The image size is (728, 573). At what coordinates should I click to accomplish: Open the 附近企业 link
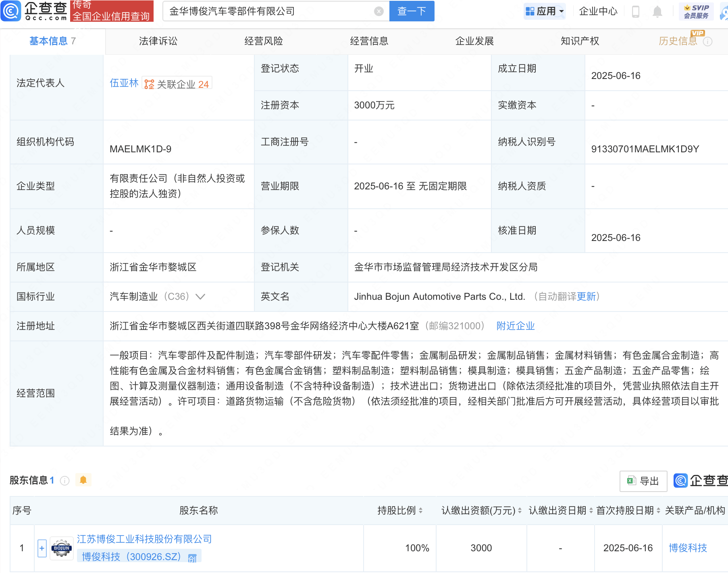click(x=515, y=326)
